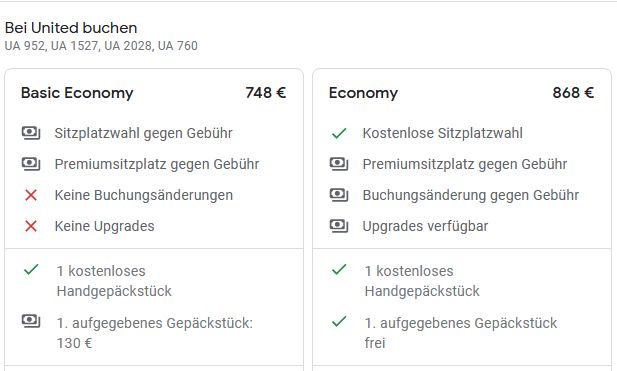Select the Basic Economy fare title
Viewport: 617px width, 371px height.
(x=77, y=93)
